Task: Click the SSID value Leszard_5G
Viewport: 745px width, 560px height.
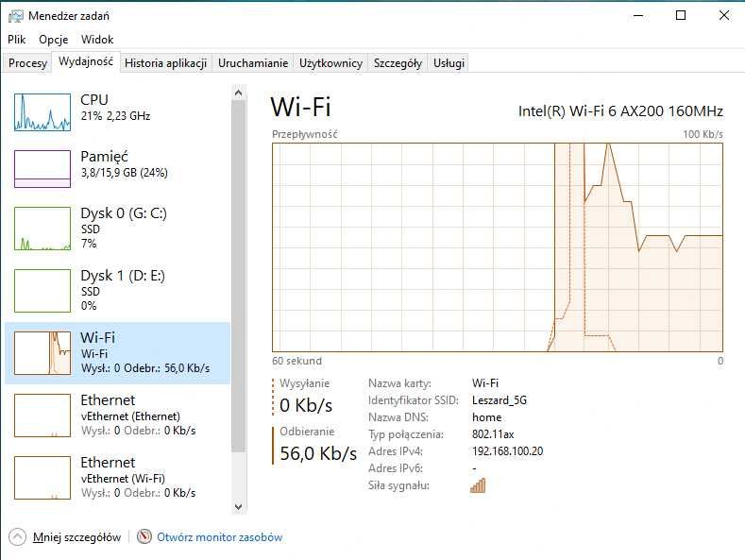Action: (x=499, y=400)
